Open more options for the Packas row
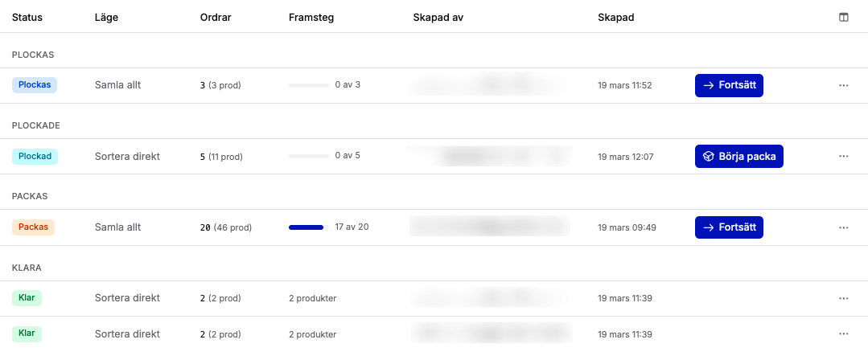Screen dimensions: 868x360 coord(843,227)
